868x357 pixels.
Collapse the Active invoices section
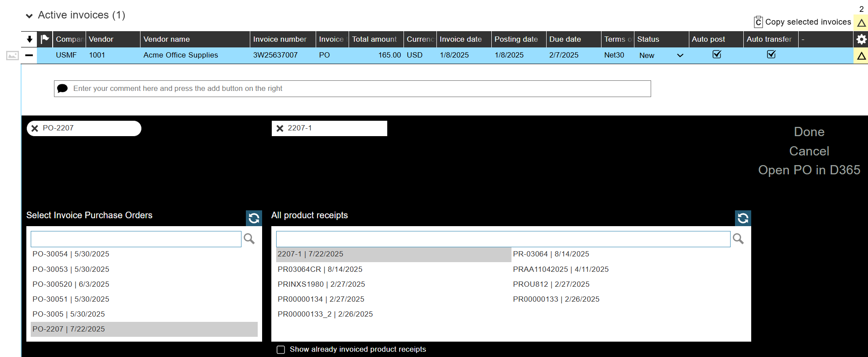(29, 16)
